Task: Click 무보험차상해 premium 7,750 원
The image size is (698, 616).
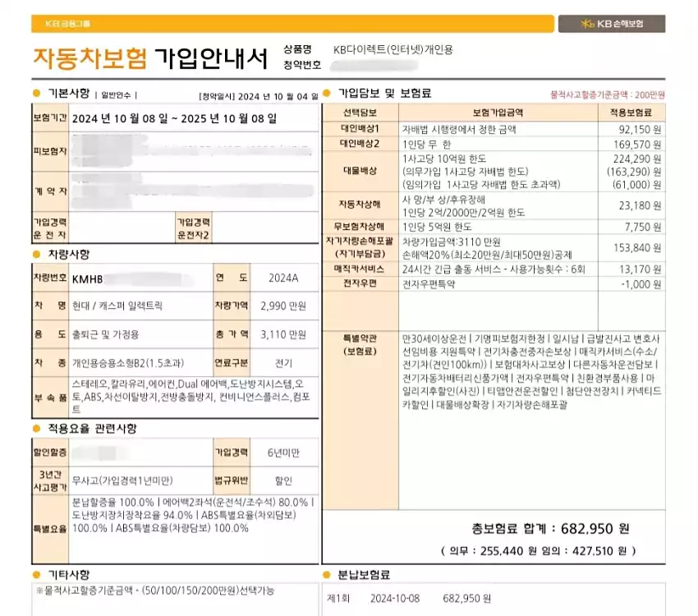Action: click(643, 227)
